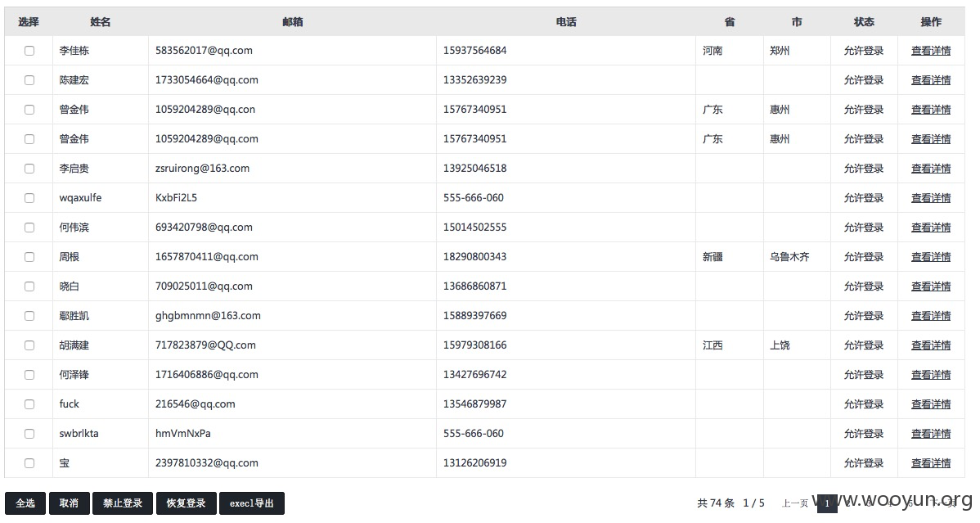The image size is (980, 523).
Task: Open 查看详情 for user swbrlkta
Action: [931, 434]
